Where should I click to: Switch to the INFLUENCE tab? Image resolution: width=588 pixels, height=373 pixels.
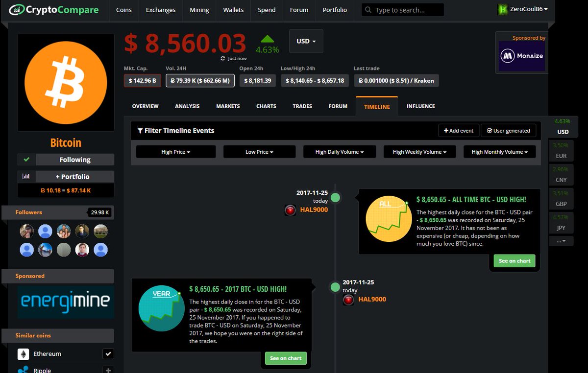tap(420, 106)
